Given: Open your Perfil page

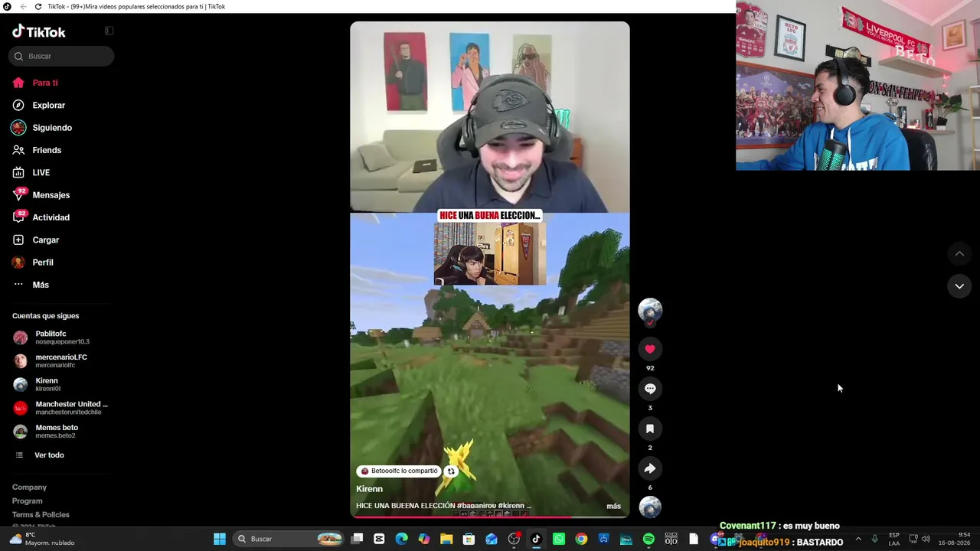Looking at the screenshot, I should (x=43, y=262).
